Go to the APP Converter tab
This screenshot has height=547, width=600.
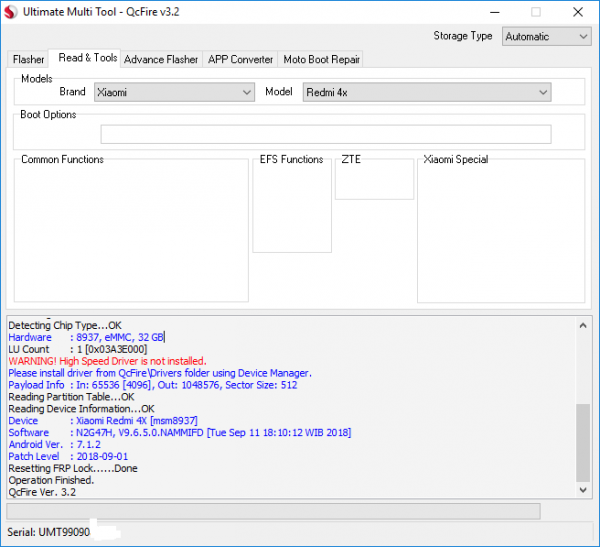click(240, 59)
